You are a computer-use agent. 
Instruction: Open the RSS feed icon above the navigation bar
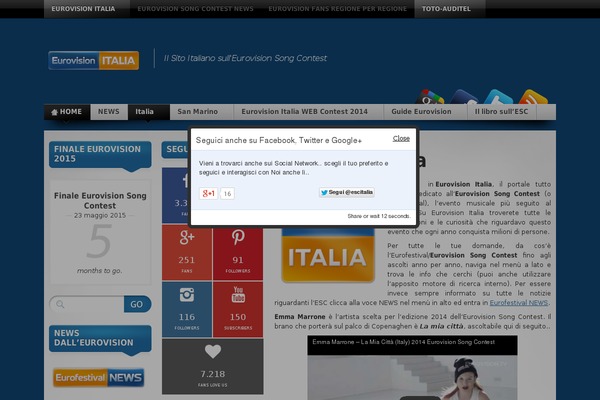[533, 97]
